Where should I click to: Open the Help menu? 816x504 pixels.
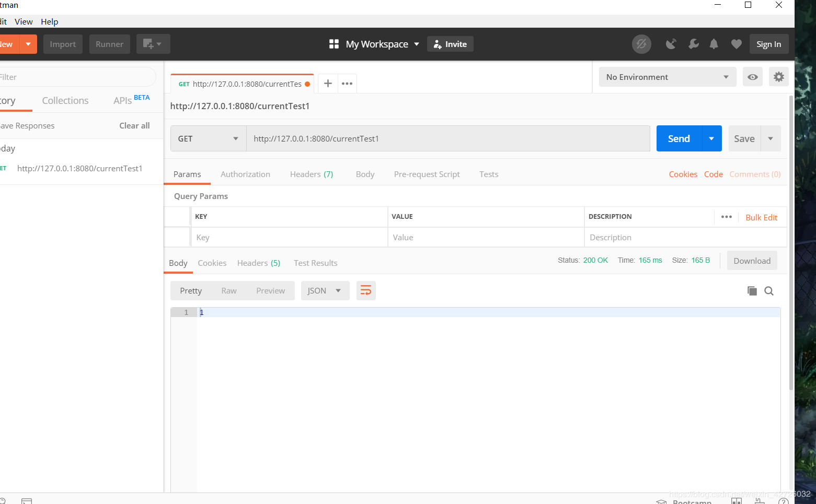coord(50,21)
